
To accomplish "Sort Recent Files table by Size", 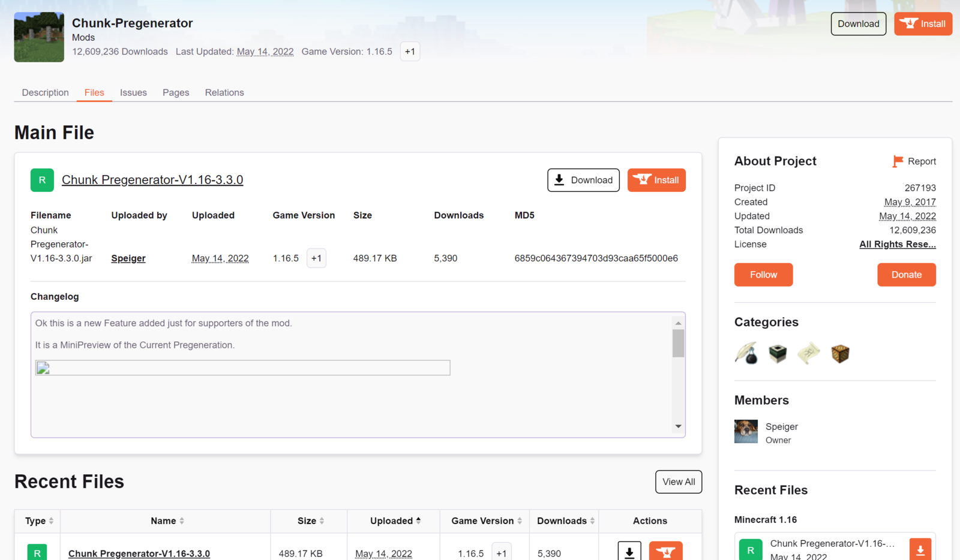I will pos(310,520).
